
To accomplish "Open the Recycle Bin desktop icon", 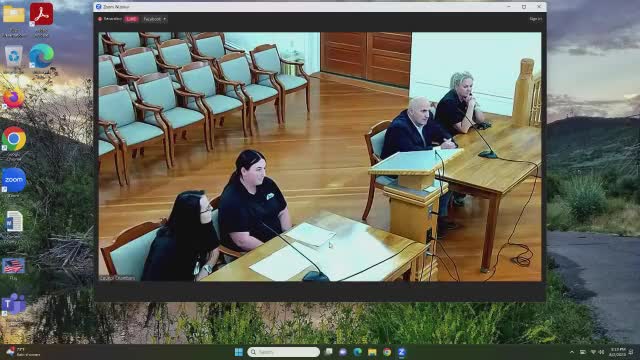I will (14, 56).
